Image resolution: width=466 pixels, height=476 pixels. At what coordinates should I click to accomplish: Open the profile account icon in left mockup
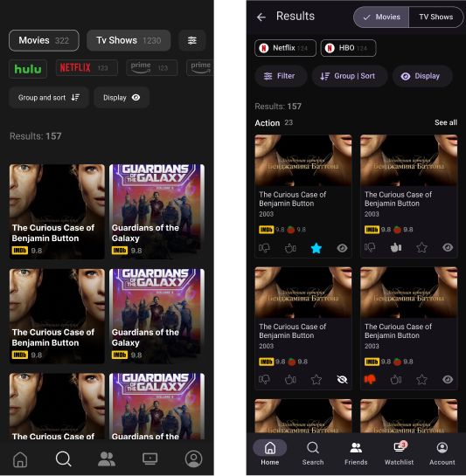tap(193, 459)
